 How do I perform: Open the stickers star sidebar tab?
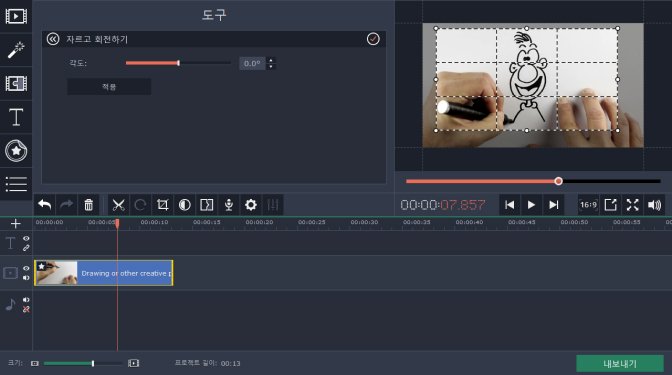pyautogui.click(x=16, y=150)
